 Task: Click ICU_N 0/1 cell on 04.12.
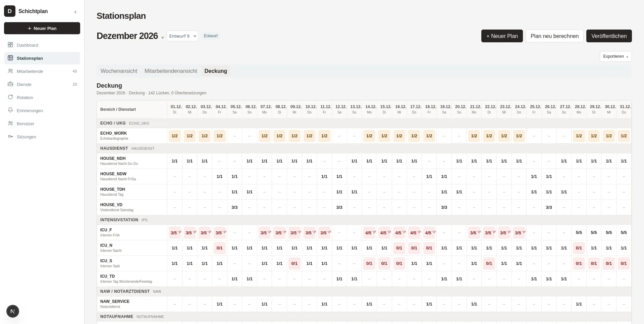click(x=220, y=248)
